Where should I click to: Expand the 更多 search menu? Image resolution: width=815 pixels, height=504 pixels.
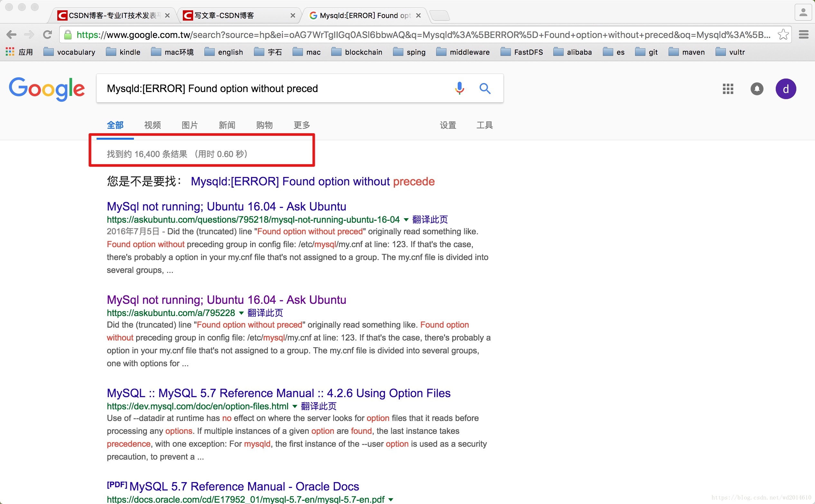point(302,125)
